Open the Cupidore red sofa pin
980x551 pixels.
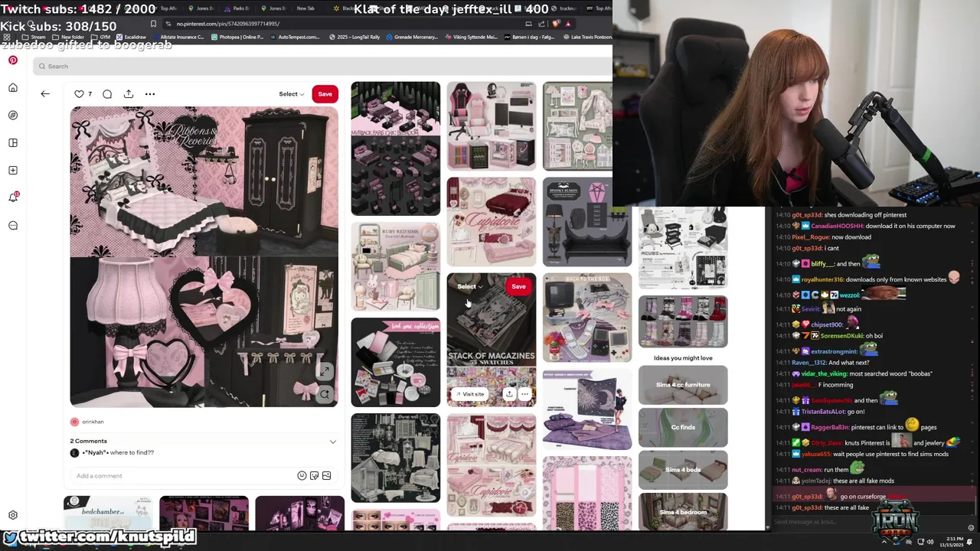492,222
